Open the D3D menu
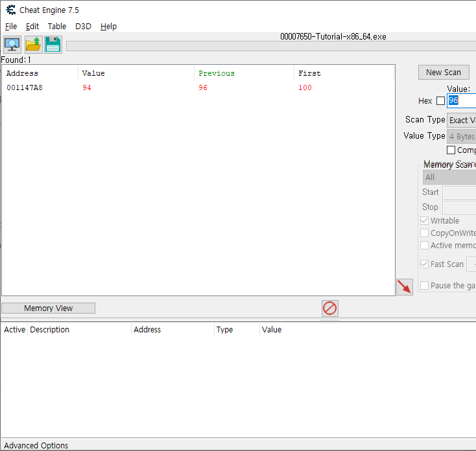The height and width of the screenshot is (451, 476). 83,27
